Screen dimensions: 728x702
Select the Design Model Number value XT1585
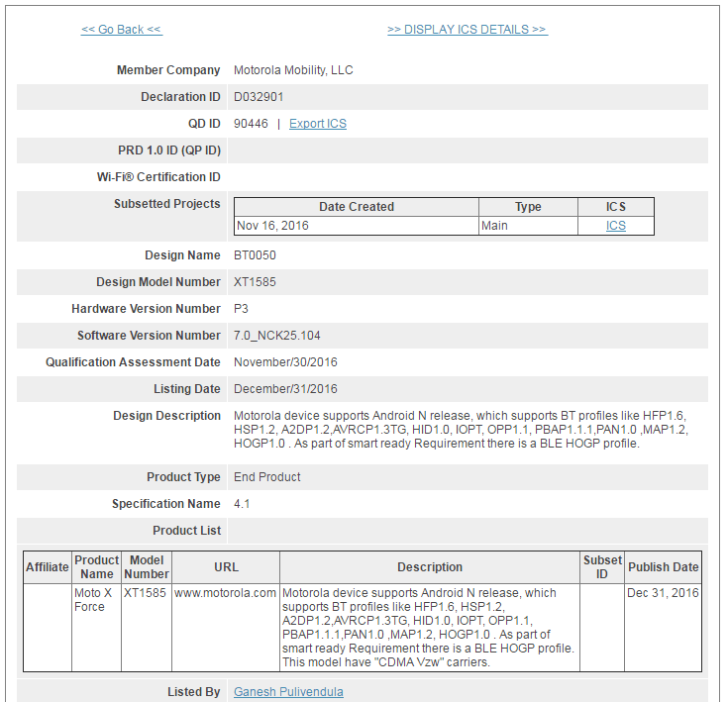[255, 282]
